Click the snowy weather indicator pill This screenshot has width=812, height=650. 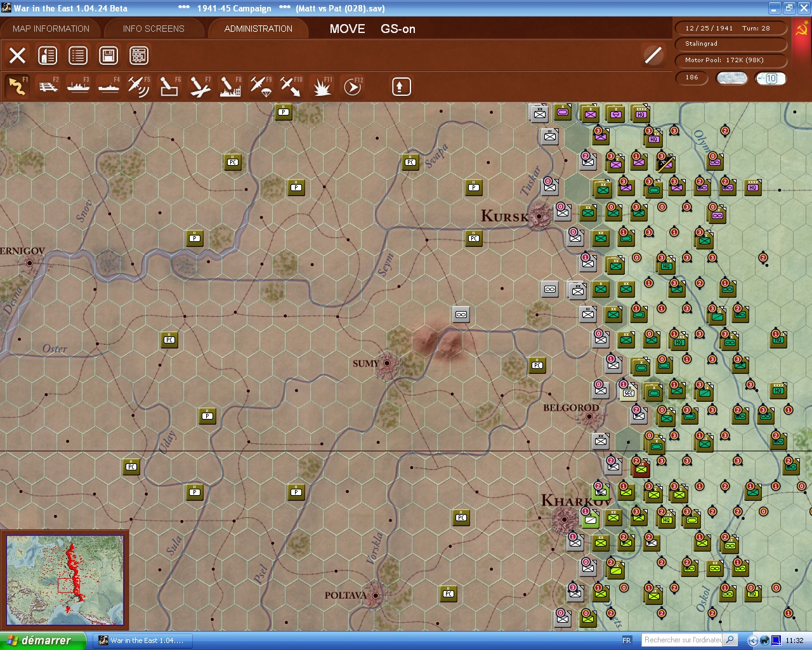coord(731,78)
